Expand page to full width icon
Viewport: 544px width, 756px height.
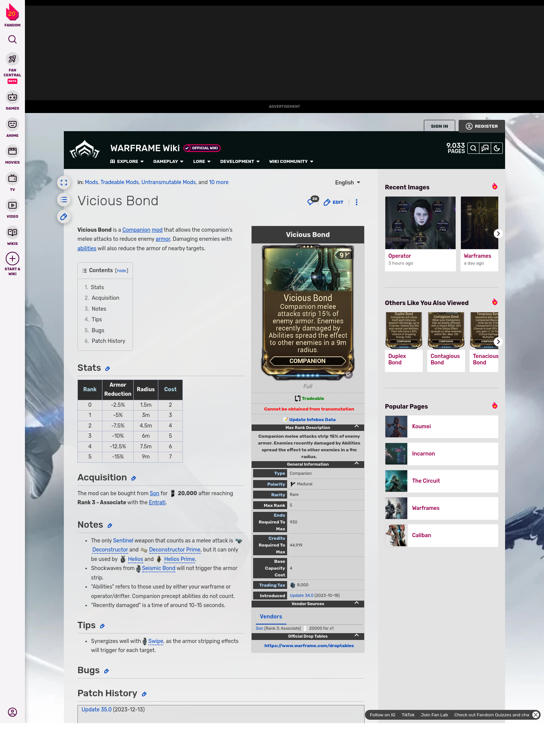64,183
